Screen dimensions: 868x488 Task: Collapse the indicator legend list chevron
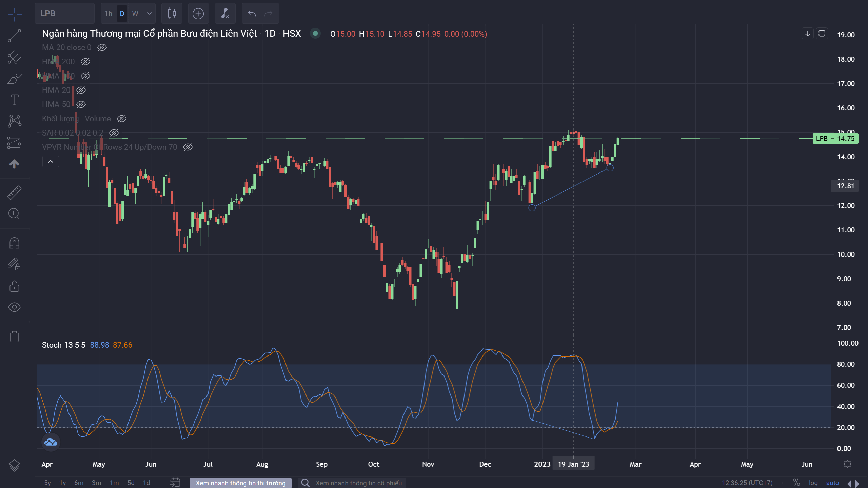click(x=51, y=162)
